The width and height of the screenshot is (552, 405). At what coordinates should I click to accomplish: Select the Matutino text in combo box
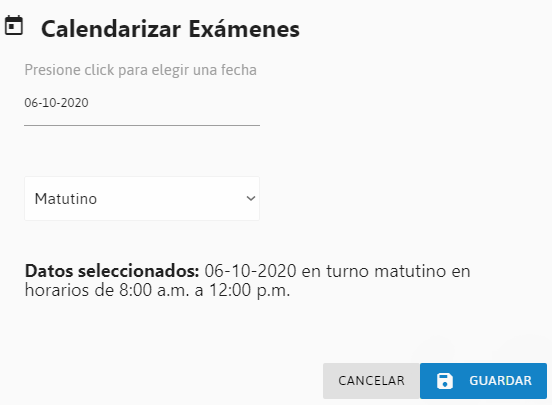coord(66,199)
